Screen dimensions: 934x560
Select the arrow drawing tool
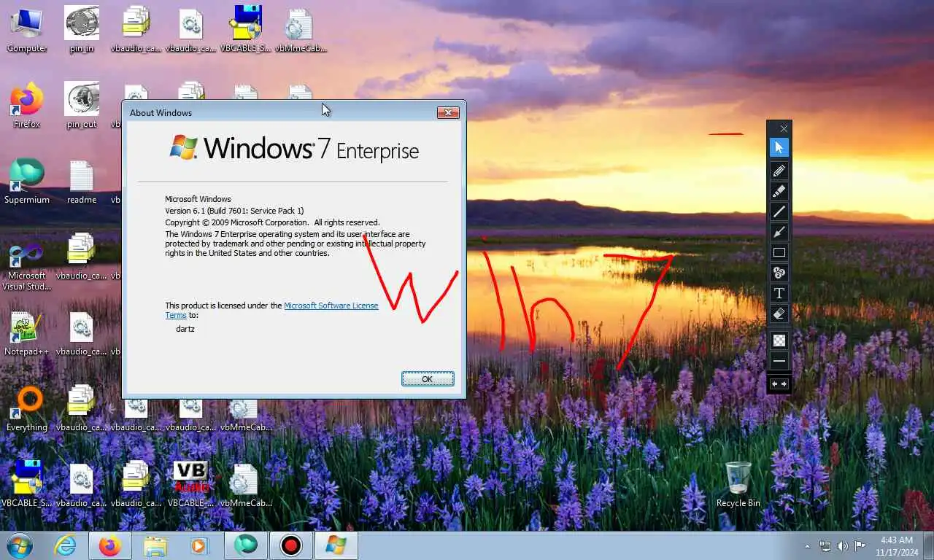coord(779,232)
